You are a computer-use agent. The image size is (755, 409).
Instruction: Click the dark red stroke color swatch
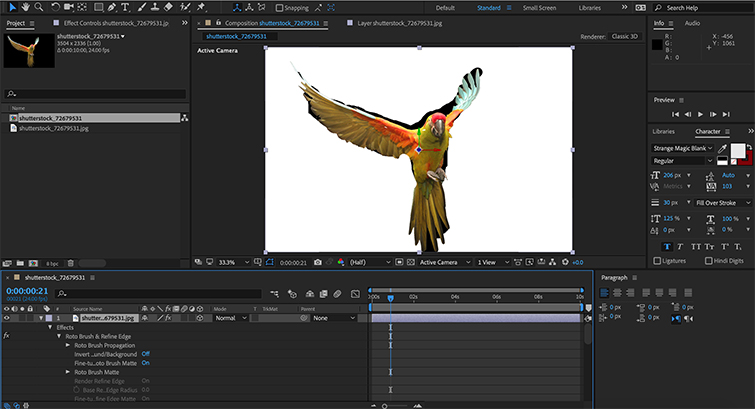tap(748, 160)
